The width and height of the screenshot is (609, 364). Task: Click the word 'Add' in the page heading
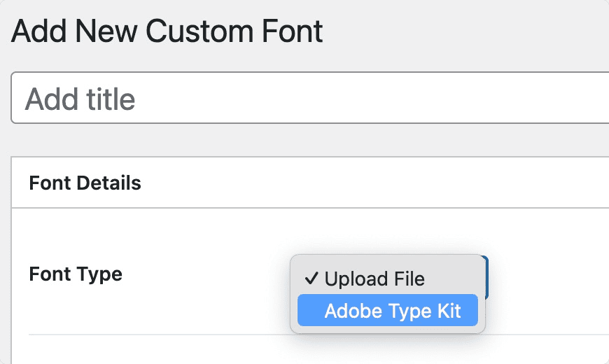(x=38, y=31)
